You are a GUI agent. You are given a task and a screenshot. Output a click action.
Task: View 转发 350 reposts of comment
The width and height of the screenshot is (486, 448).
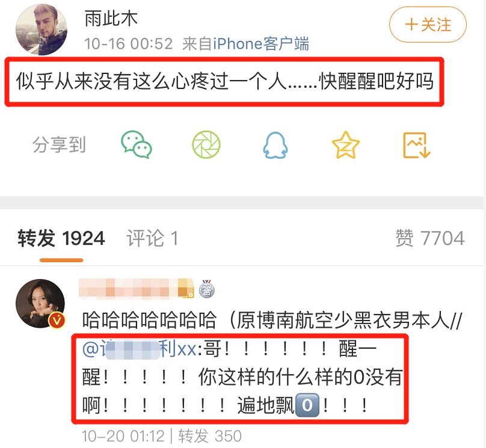[210, 436]
